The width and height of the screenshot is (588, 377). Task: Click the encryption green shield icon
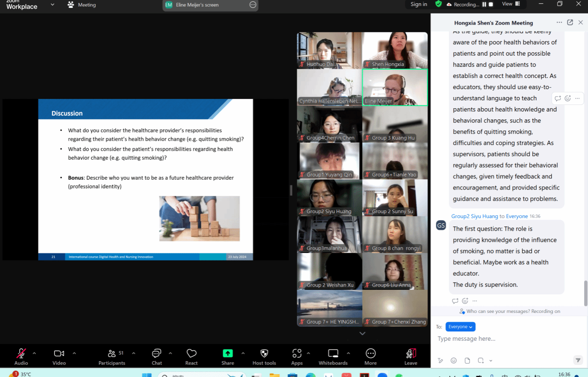pyautogui.click(x=438, y=4)
